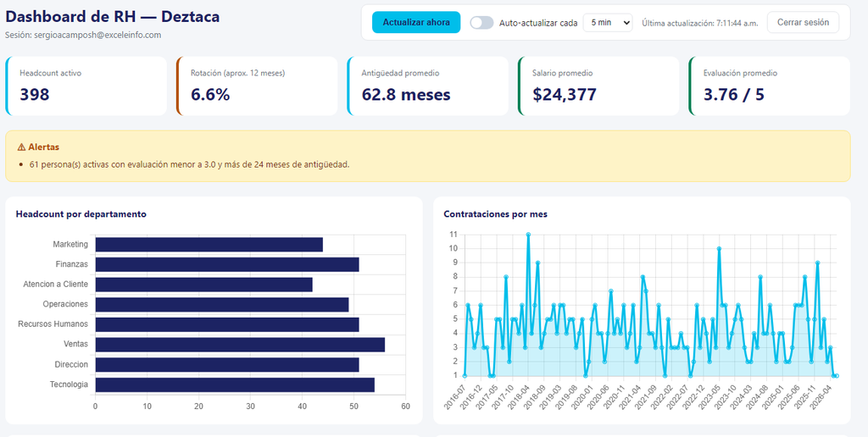This screenshot has height=437, width=868.
Task: Click the Headcount por departamento heading
Action: (81, 214)
